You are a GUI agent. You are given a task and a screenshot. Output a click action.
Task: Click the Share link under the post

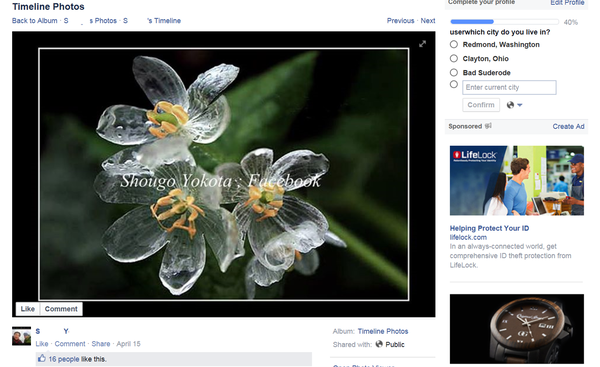[x=101, y=344]
